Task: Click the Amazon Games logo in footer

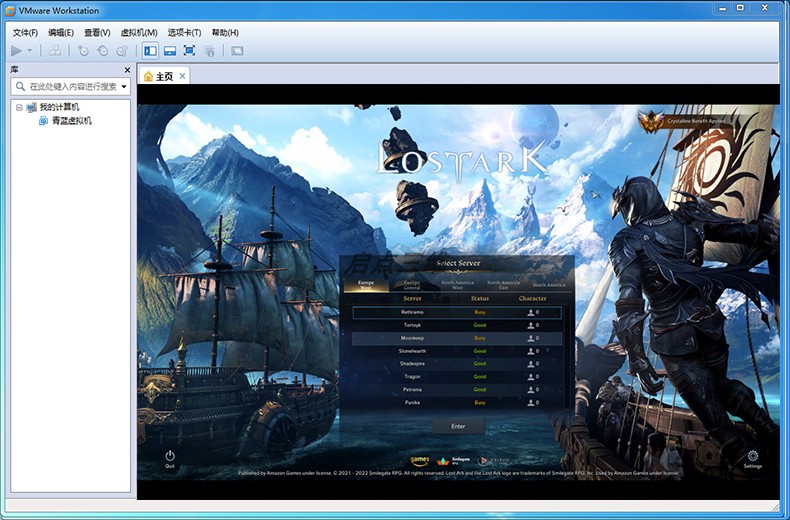Action: pyautogui.click(x=420, y=461)
